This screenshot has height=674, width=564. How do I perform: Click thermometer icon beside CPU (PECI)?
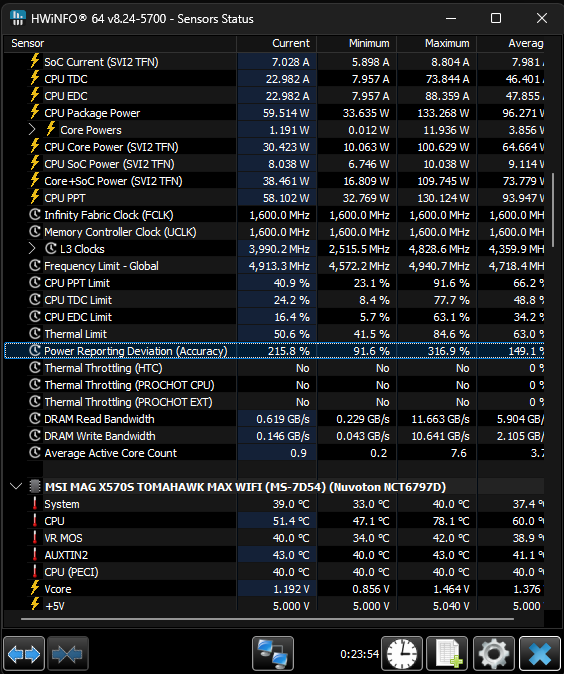(x=35, y=571)
